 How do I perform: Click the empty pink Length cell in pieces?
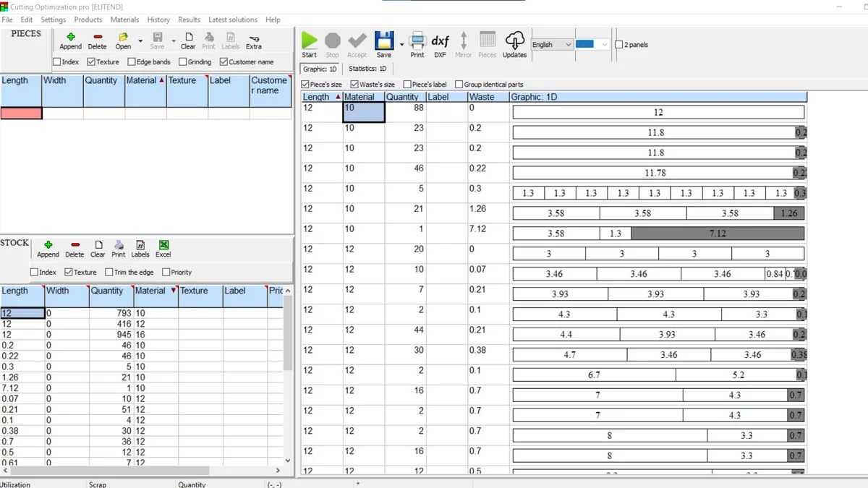point(21,113)
